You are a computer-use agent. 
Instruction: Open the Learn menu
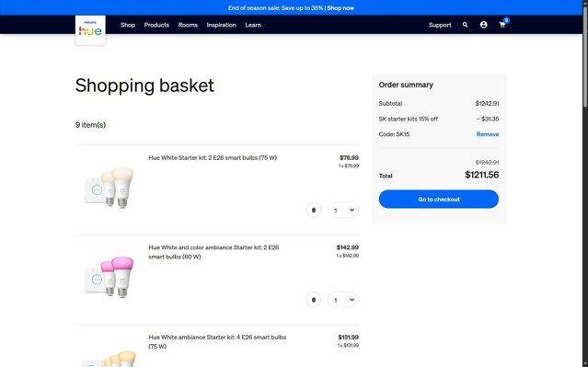coord(253,25)
